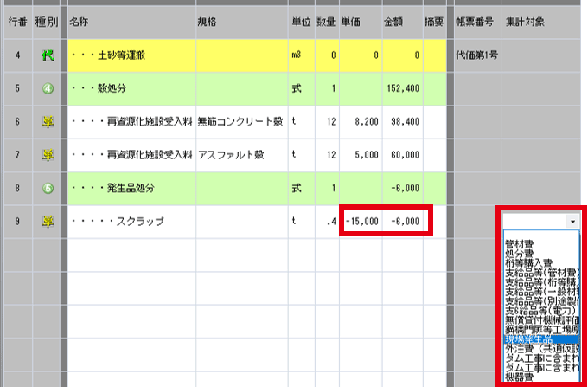Select the -15,000 unit price cell for スクラップ

(361, 222)
